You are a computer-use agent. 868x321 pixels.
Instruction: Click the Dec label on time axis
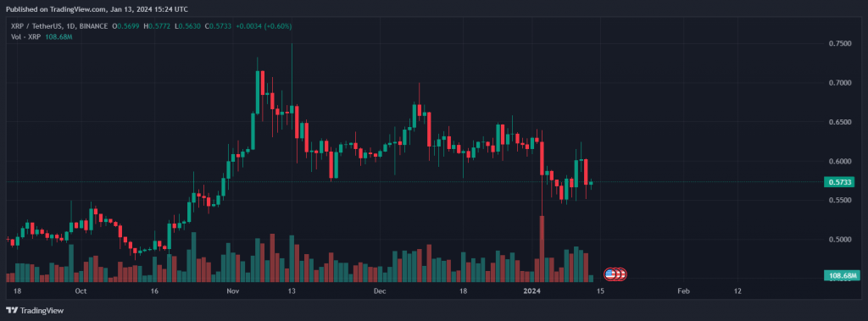pyautogui.click(x=379, y=291)
